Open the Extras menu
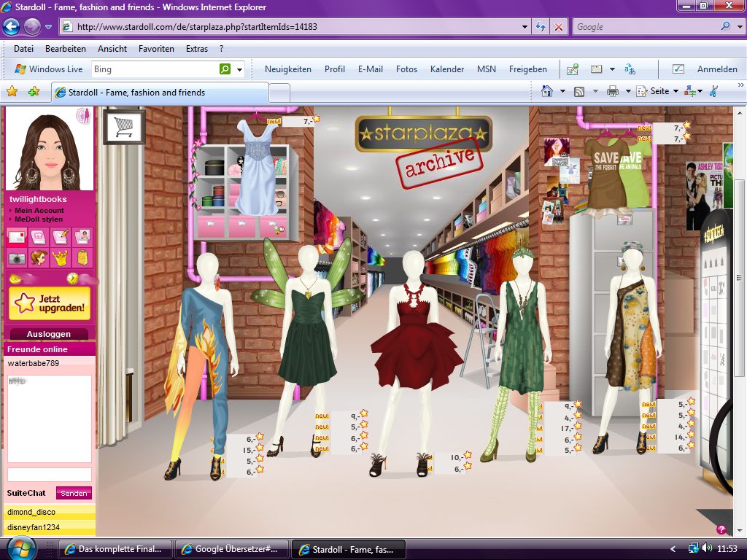Viewport: 747px width, 560px height. pos(197,49)
